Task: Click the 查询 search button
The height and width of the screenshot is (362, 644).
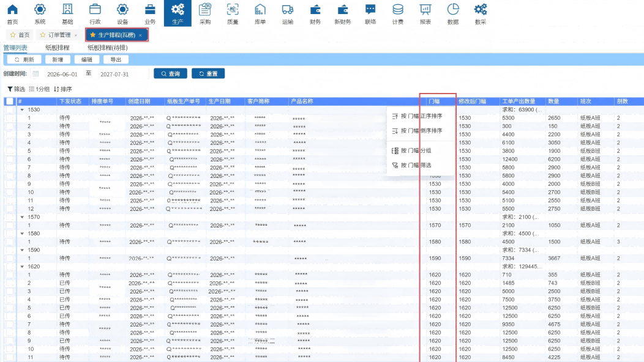Action: pyautogui.click(x=170, y=73)
